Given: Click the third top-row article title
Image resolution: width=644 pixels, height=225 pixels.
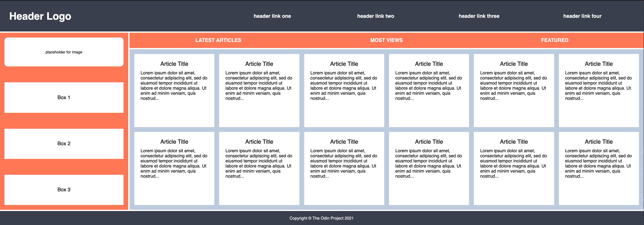Looking at the screenshot, I should point(344,64).
